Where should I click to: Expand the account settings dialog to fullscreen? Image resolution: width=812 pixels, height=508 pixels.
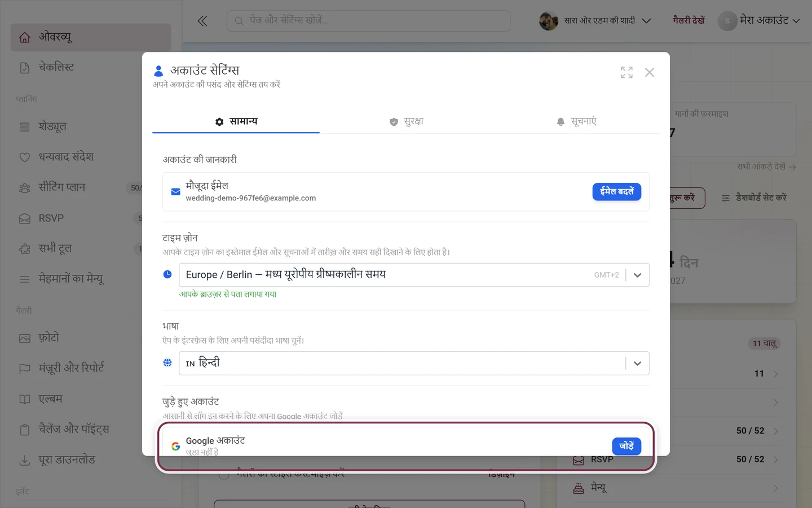pos(626,72)
